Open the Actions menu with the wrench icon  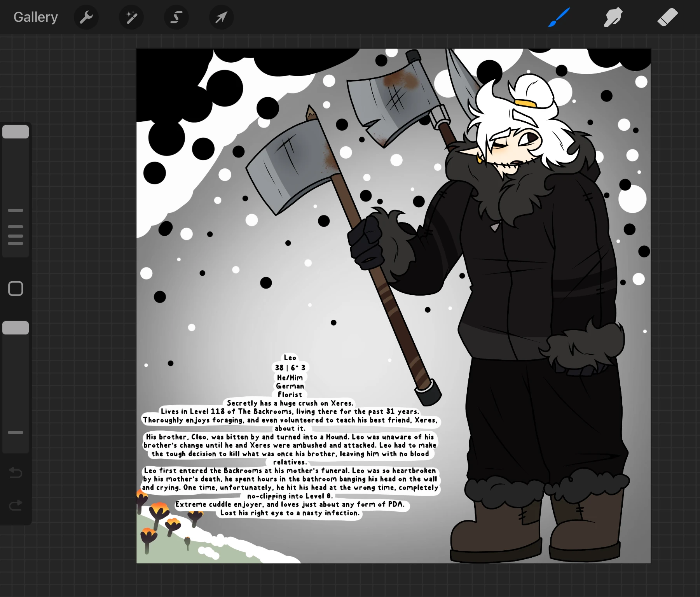pyautogui.click(x=86, y=17)
